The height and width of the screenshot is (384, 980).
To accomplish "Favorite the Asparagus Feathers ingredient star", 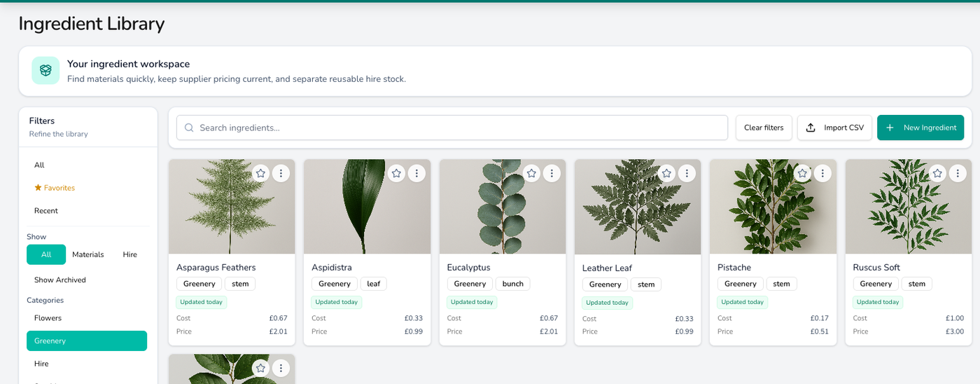I will (261, 173).
